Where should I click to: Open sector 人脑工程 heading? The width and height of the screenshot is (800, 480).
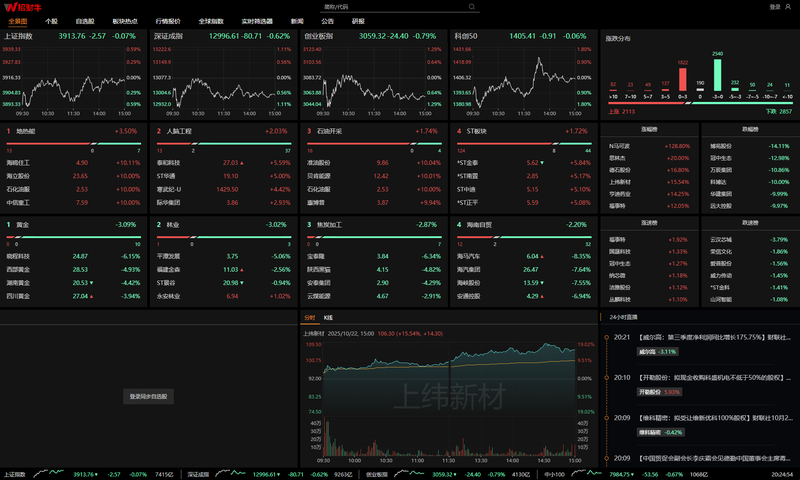coord(179,131)
